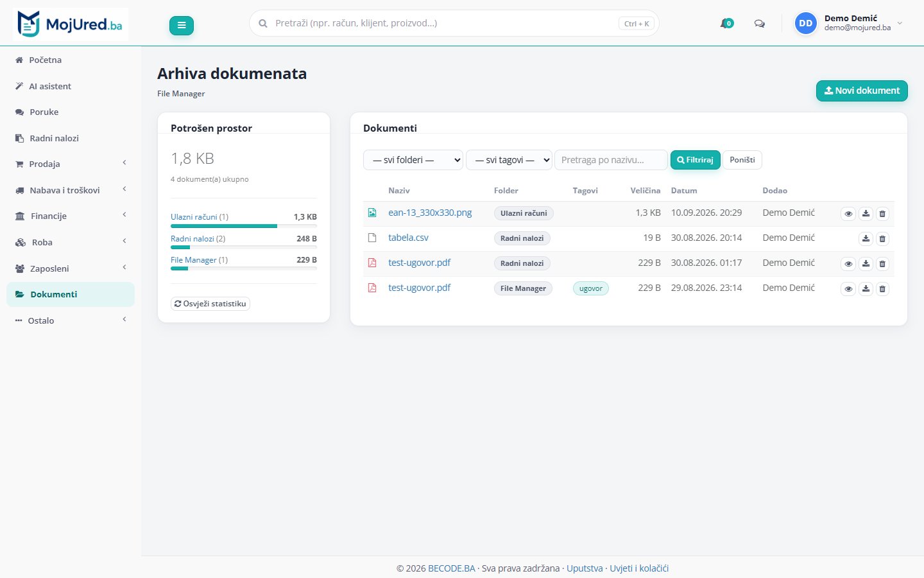Open user account dropdown arrow

900,24
